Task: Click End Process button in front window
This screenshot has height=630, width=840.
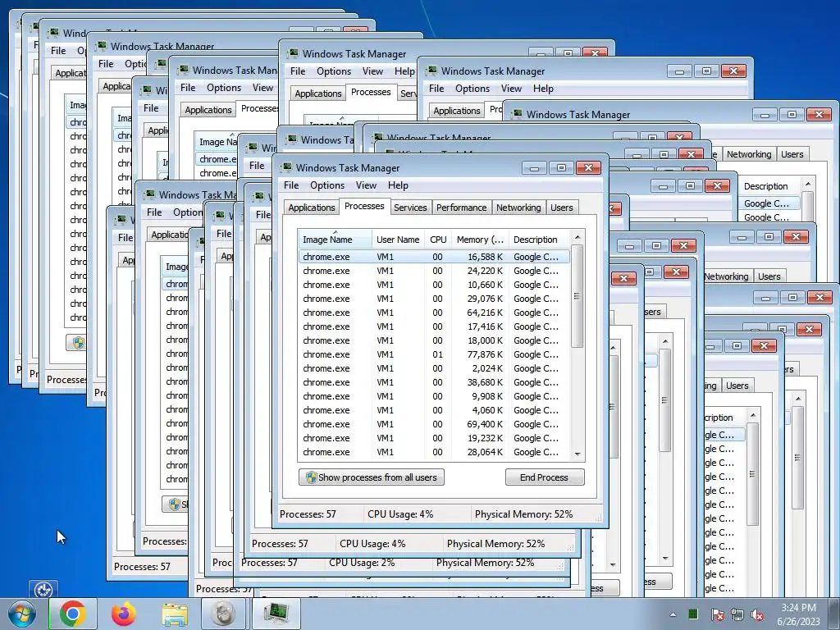Action: point(545,477)
